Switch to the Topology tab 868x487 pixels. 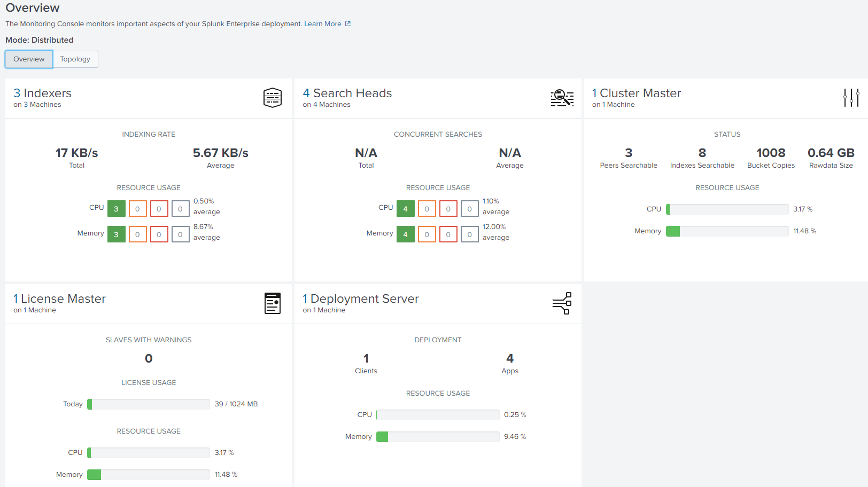pyautogui.click(x=75, y=59)
